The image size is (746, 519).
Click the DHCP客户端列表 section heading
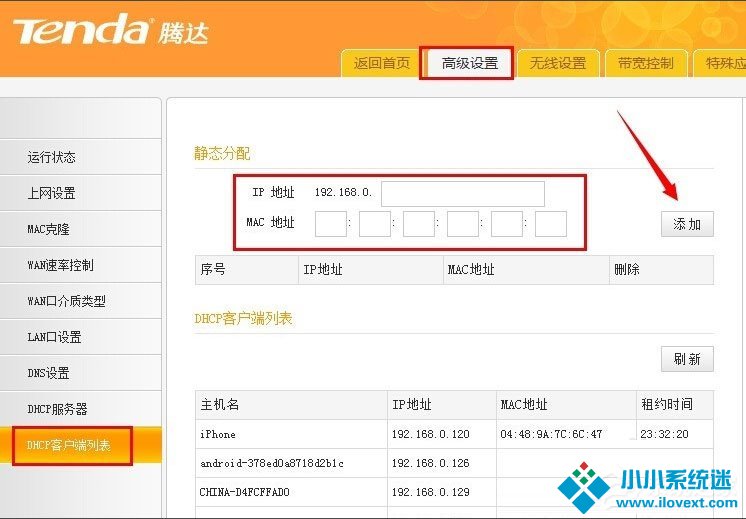click(x=243, y=318)
